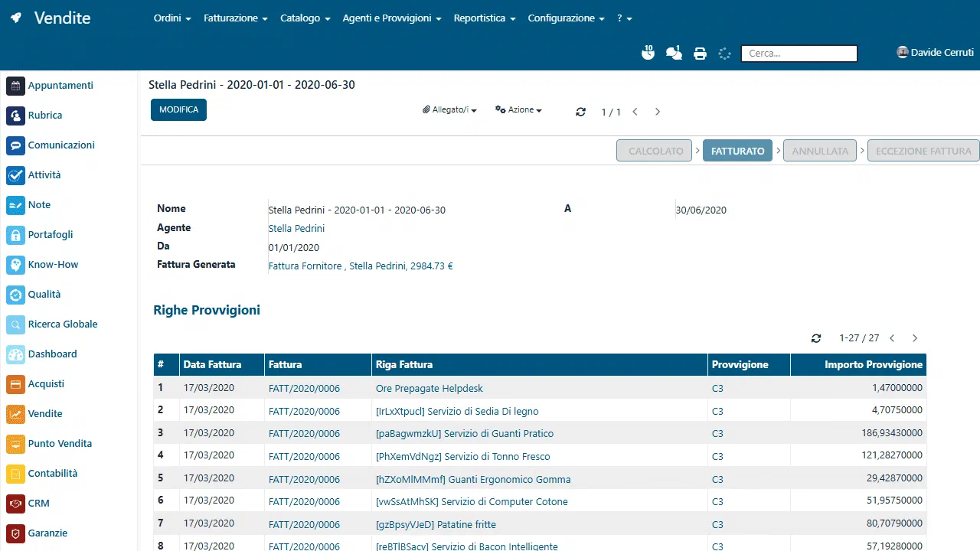Open the Rubrica contacts icon
This screenshot has height=551, width=980.
coord(16,116)
